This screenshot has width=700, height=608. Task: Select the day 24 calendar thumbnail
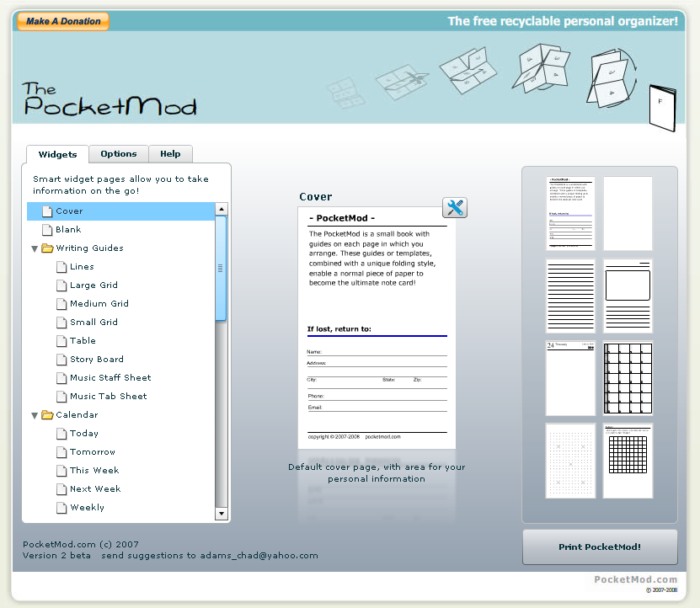(570, 379)
